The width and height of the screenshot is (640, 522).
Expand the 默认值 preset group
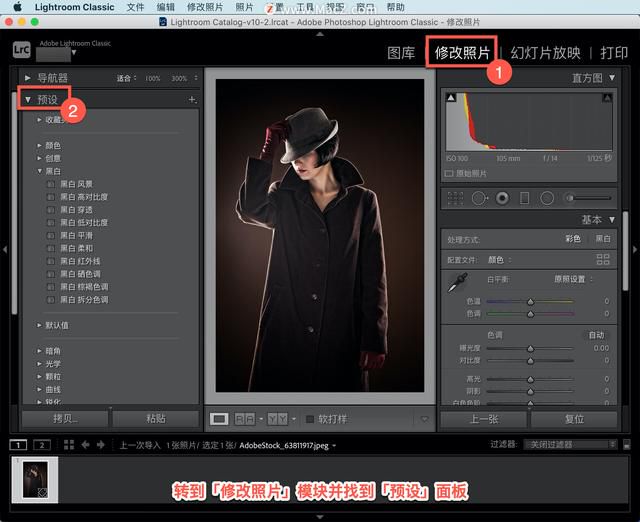tap(40, 325)
